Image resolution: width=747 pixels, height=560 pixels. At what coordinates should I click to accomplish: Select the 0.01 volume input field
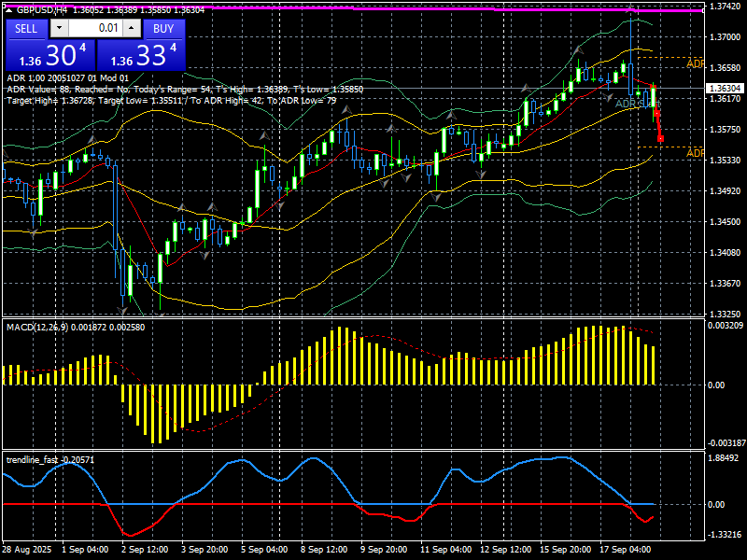pos(95,28)
